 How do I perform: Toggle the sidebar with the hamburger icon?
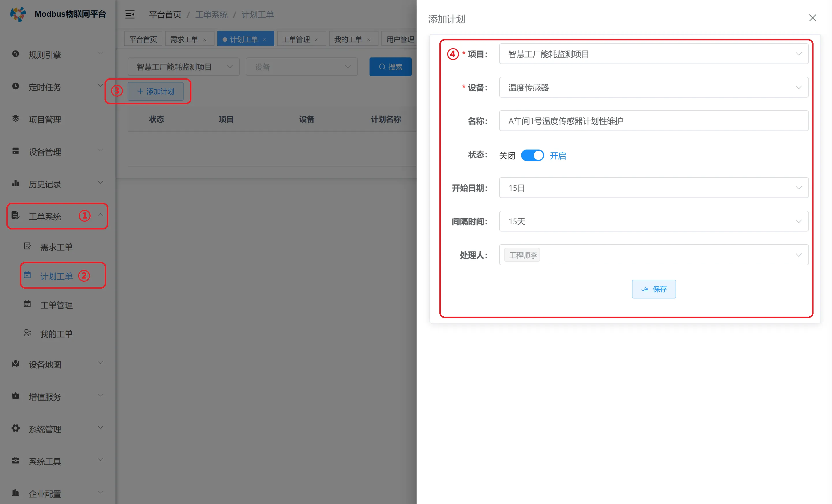(x=130, y=14)
